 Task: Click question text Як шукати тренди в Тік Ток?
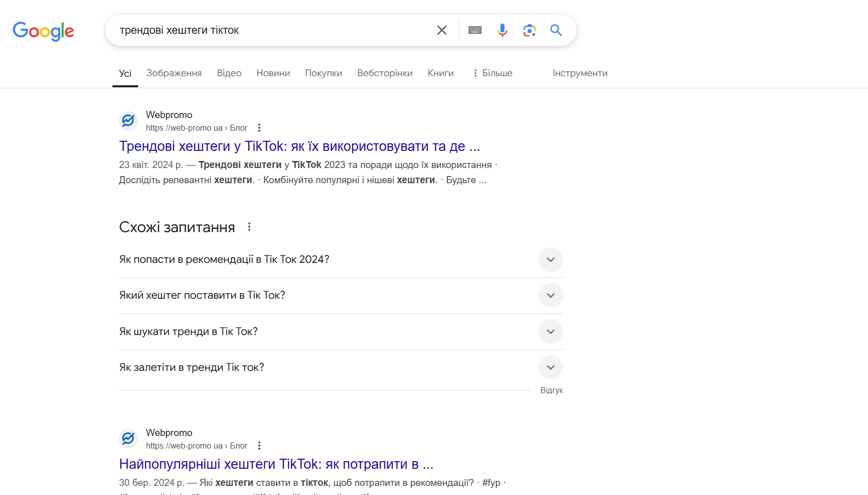point(189,332)
